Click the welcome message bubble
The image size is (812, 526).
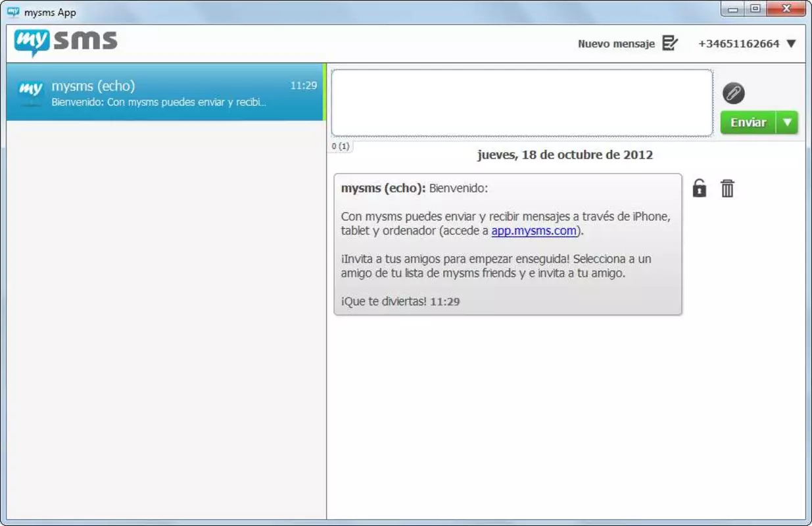[508, 244]
